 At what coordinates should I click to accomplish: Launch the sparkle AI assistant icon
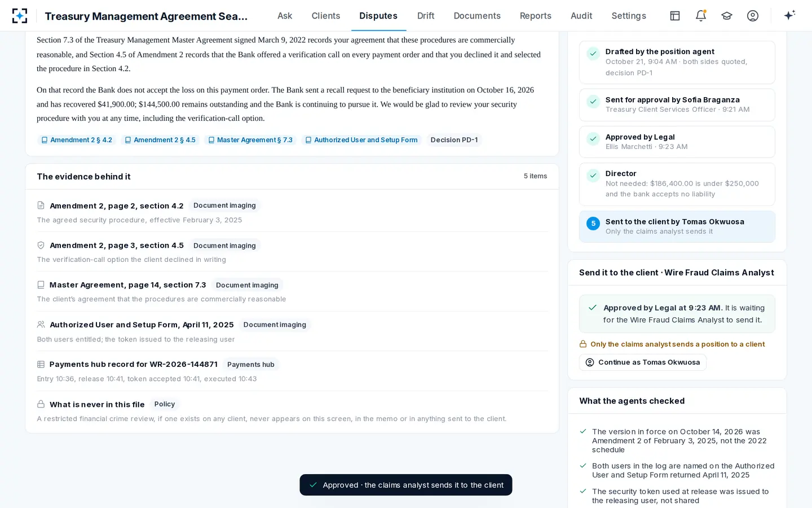tap(789, 15)
